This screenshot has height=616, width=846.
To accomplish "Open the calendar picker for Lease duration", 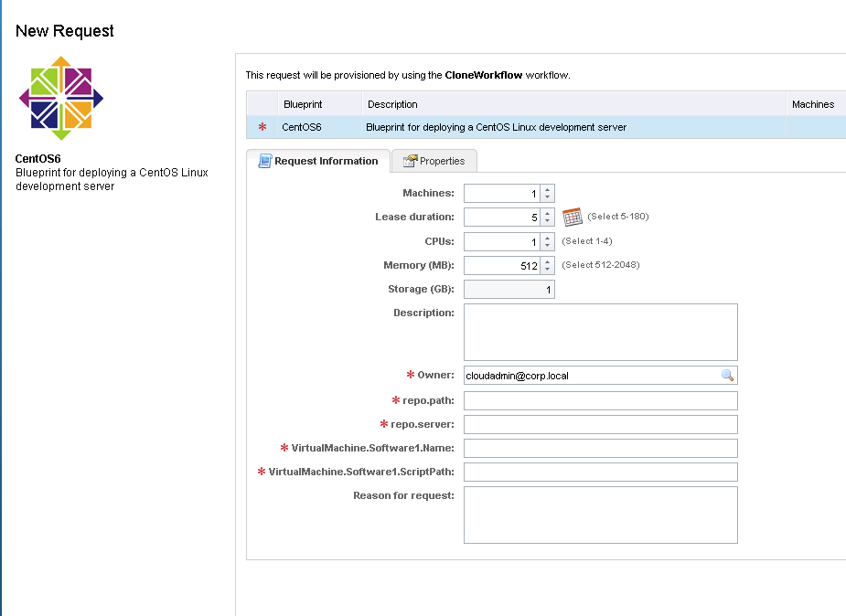I will (572, 216).
